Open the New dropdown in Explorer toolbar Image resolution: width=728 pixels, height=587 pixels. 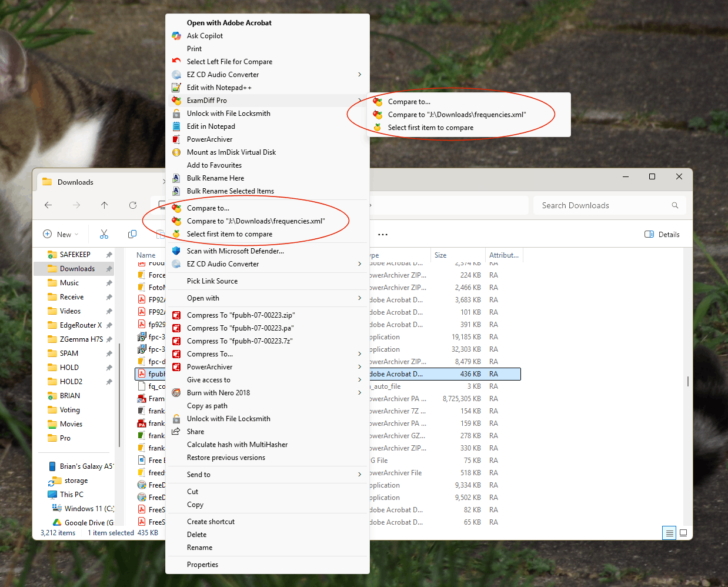coord(61,234)
